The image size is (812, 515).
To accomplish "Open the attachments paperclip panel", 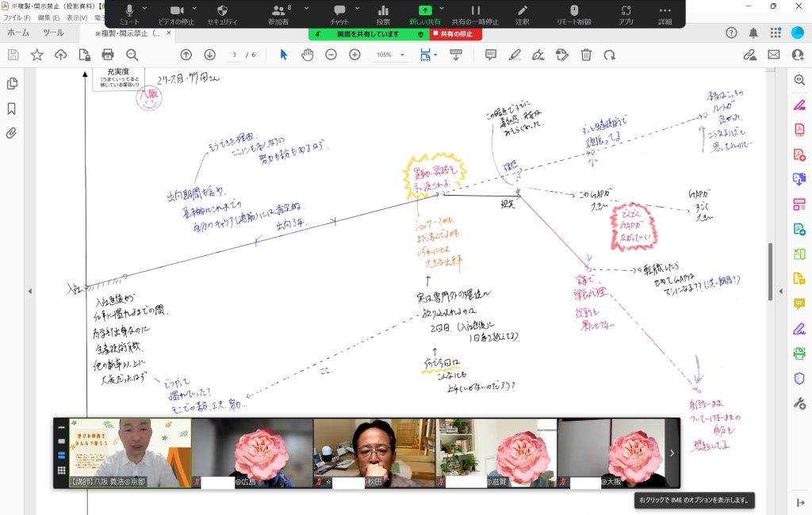I will coord(12,133).
